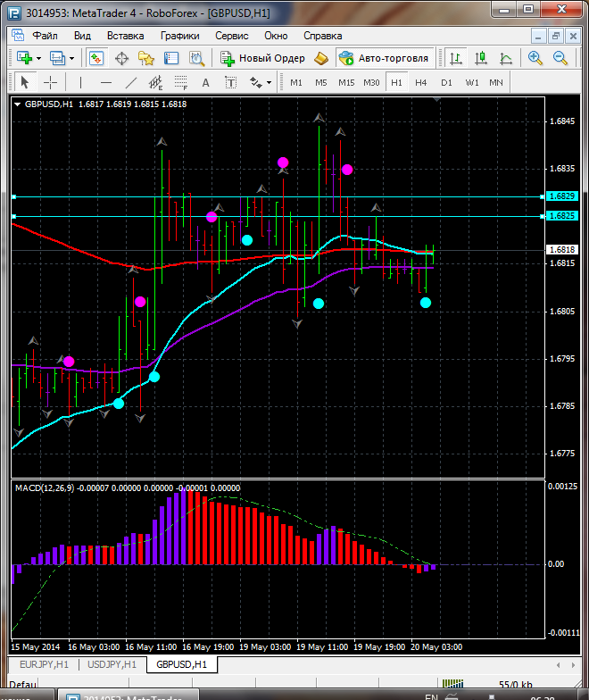Open the Графики menu

click(x=179, y=36)
